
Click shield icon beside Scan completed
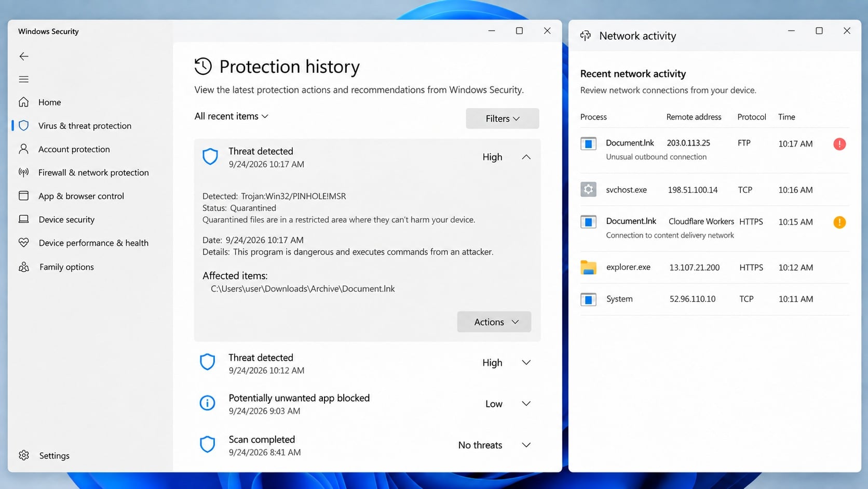pyautogui.click(x=208, y=444)
